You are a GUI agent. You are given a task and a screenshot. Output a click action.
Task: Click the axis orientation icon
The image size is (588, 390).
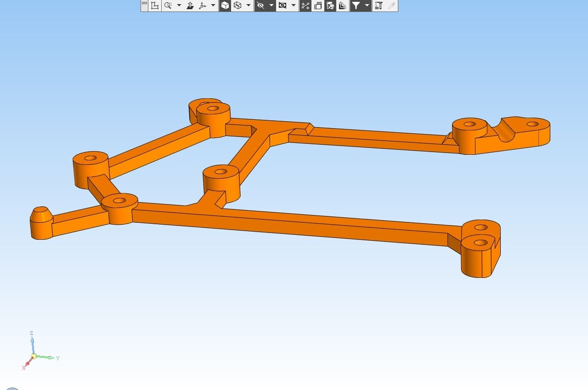coord(203,6)
